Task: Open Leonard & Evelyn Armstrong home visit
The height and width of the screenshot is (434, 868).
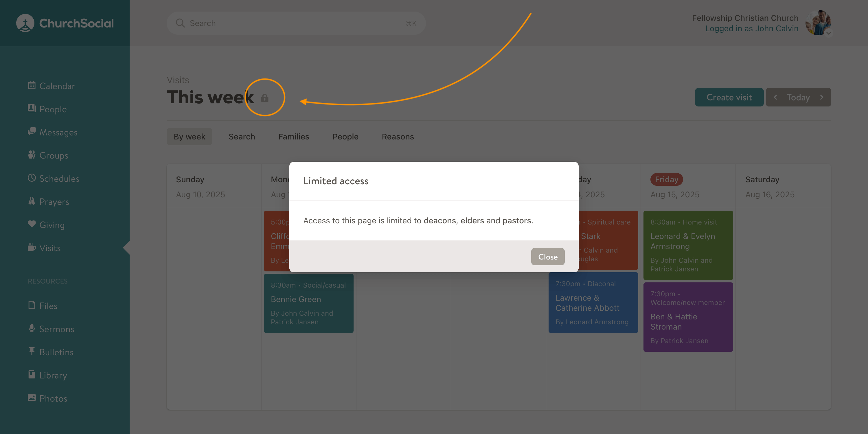Action: coord(688,245)
